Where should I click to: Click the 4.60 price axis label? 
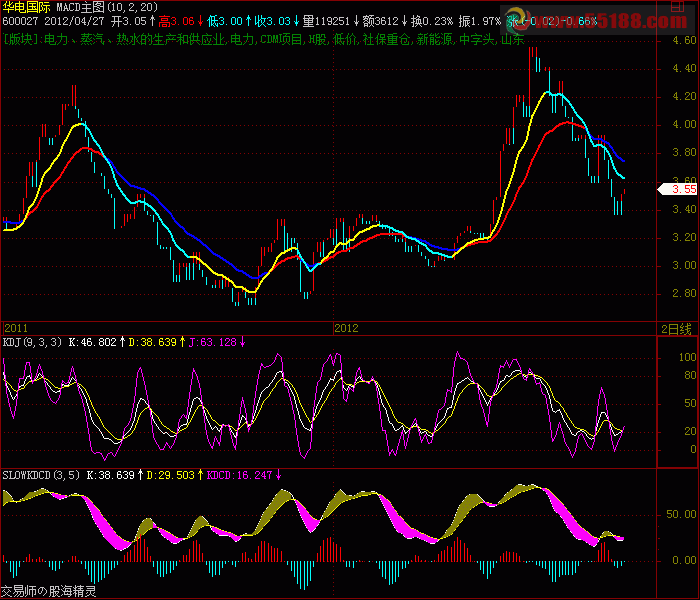684,41
